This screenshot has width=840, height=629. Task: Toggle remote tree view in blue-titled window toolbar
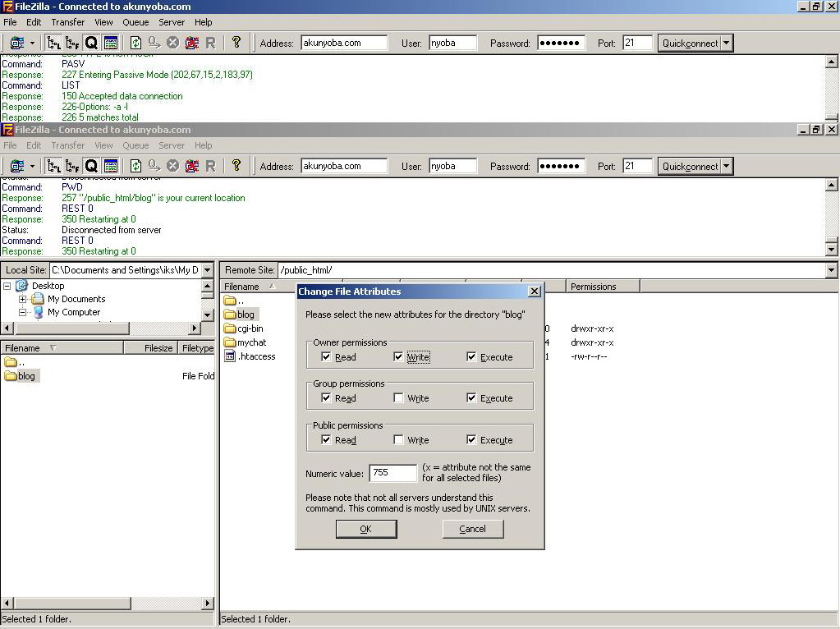tap(72, 43)
